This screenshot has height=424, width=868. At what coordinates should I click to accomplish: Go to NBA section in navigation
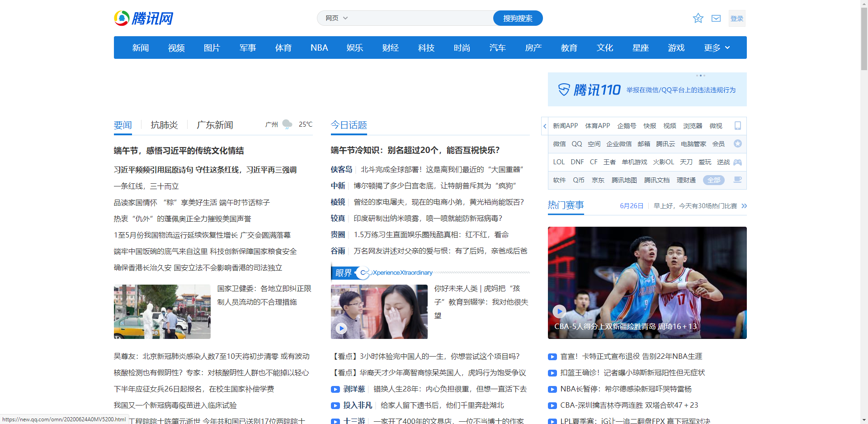coord(319,48)
